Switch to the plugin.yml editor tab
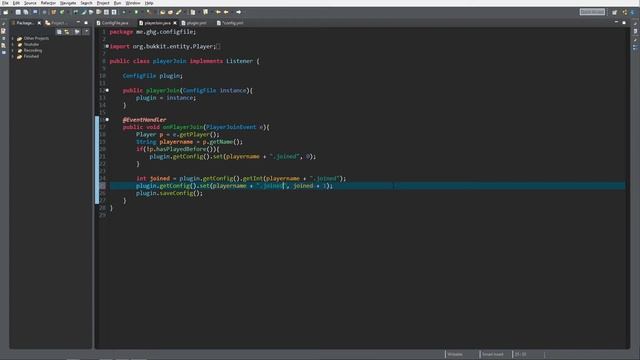Viewport: 640px width, 360px height. click(194, 23)
